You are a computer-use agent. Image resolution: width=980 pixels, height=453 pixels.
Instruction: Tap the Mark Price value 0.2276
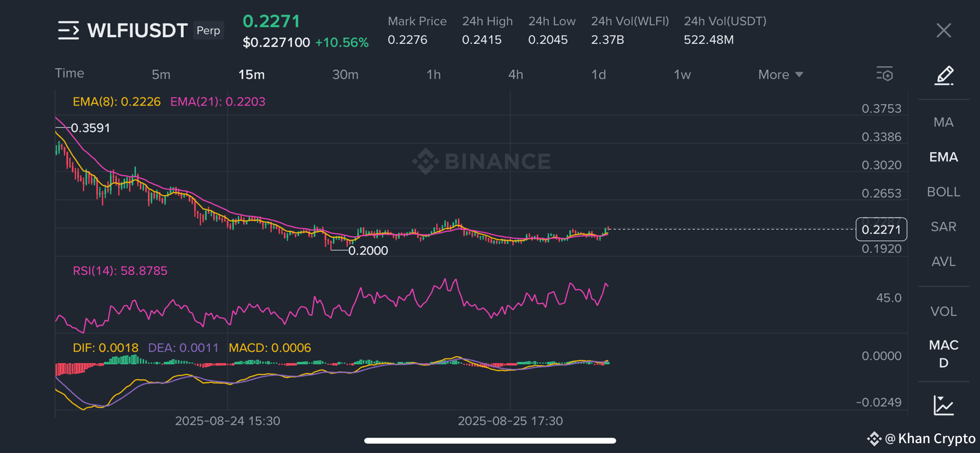(x=407, y=40)
